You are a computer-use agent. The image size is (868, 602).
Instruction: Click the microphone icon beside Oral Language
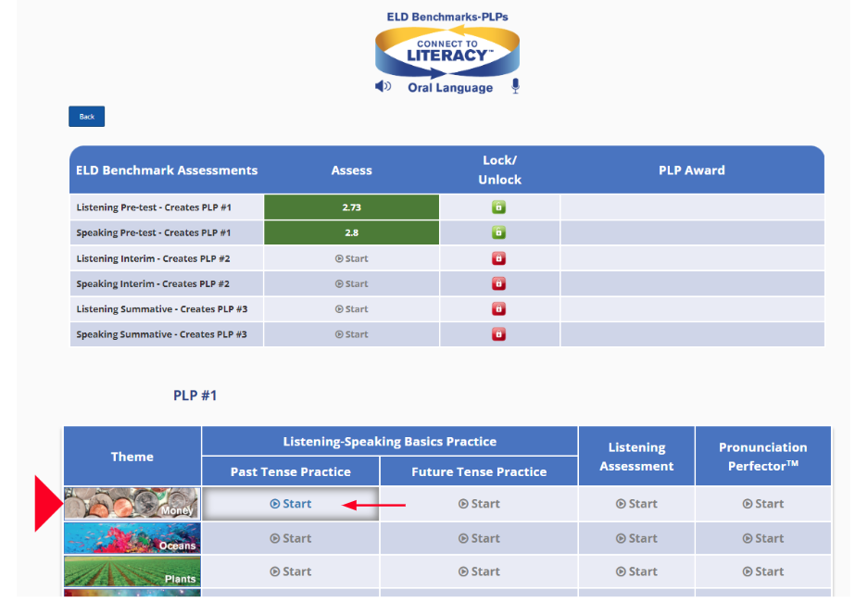click(515, 86)
